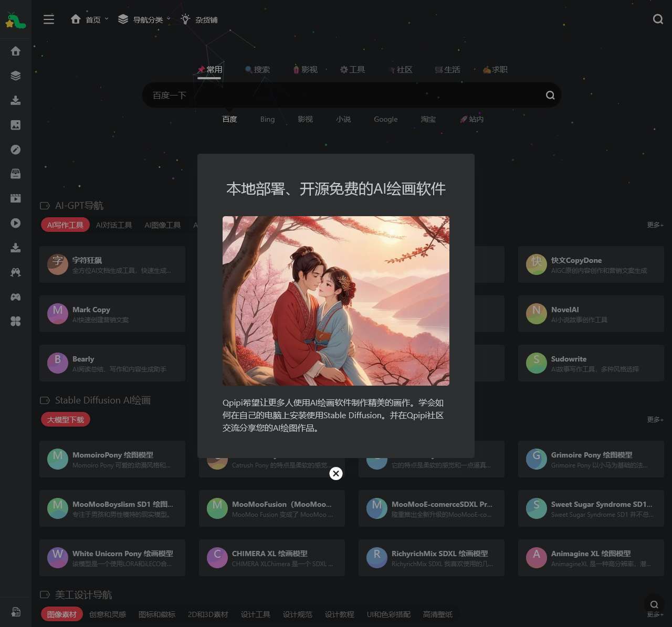Switch to the AI对话工具 tab

[114, 225]
